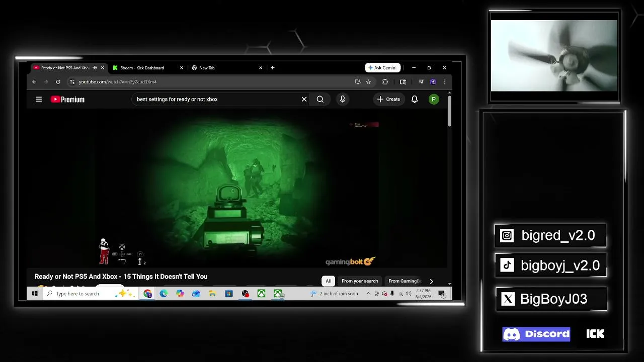Open the taskbar network settings icon
The image size is (644, 362).
(x=400, y=294)
